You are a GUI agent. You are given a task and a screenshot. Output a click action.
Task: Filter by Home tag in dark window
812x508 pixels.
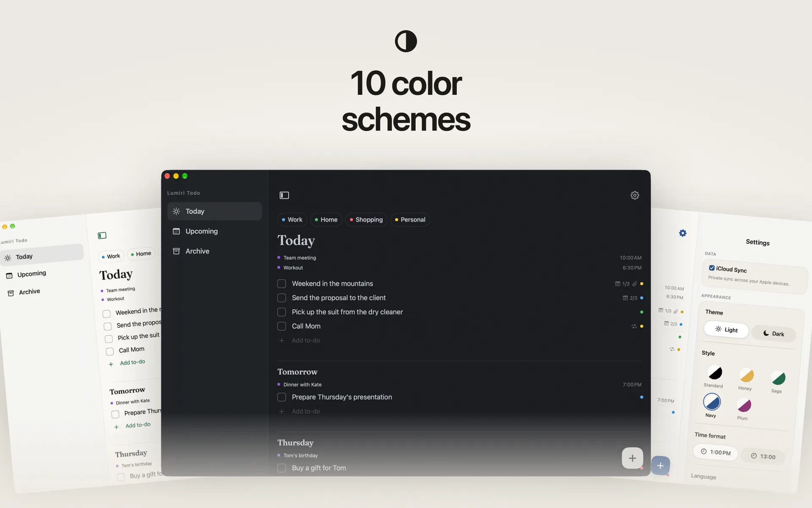(x=326, y=220)
